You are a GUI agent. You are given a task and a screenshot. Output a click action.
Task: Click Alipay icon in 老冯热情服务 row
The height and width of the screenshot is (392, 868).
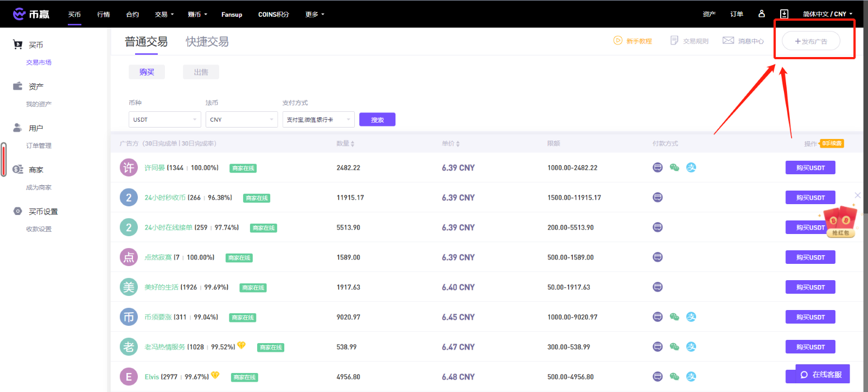point(691,347)
